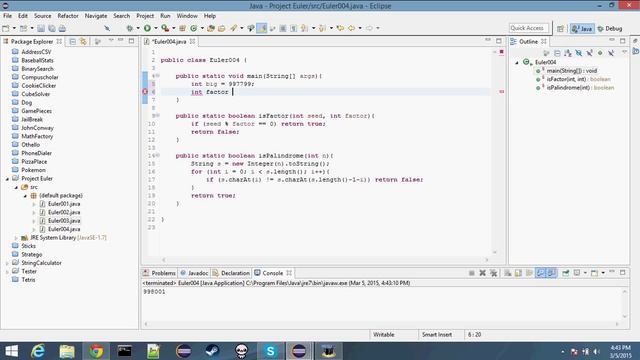
Task: Close the Euler004.java editor tab
Action: tap(192, 42)
